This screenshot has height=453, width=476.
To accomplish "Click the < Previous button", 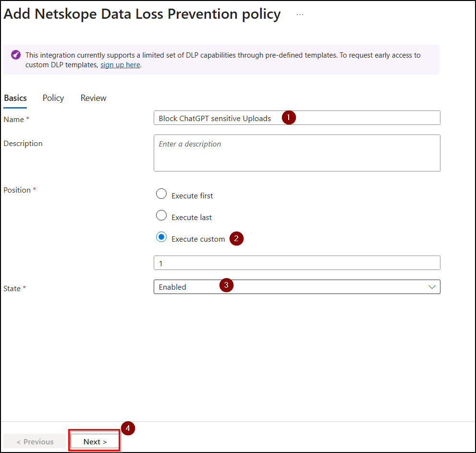I will pos(35,441).
